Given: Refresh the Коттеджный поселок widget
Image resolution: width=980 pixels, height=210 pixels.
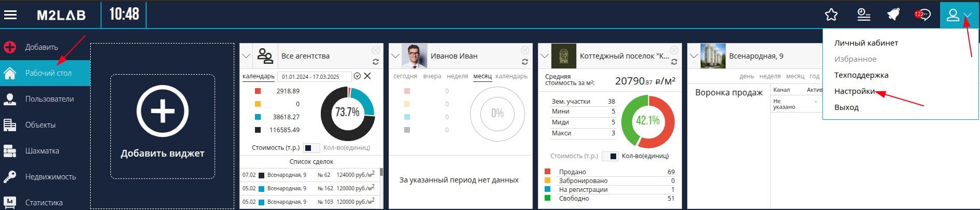Looking at the screenshot, I should click(x=674, y=62).
